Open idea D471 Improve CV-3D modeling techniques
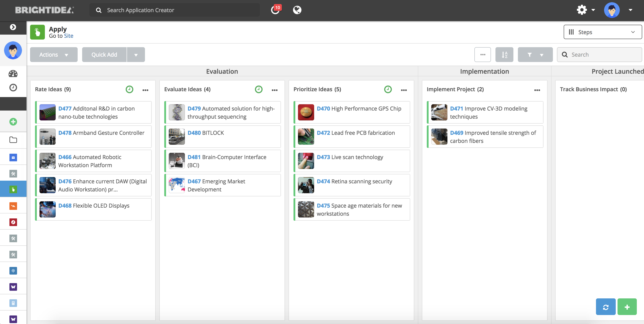 point(485,112)
